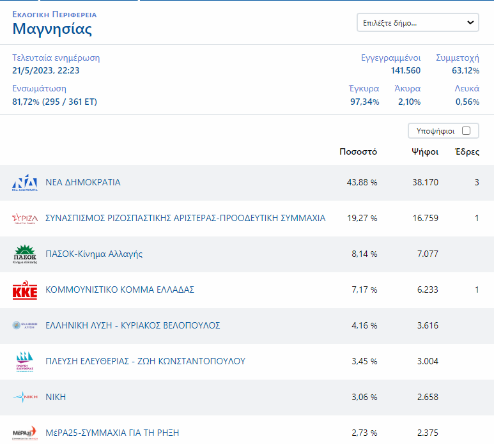Click the 2,10% invalid ballots value

point(409,102)
